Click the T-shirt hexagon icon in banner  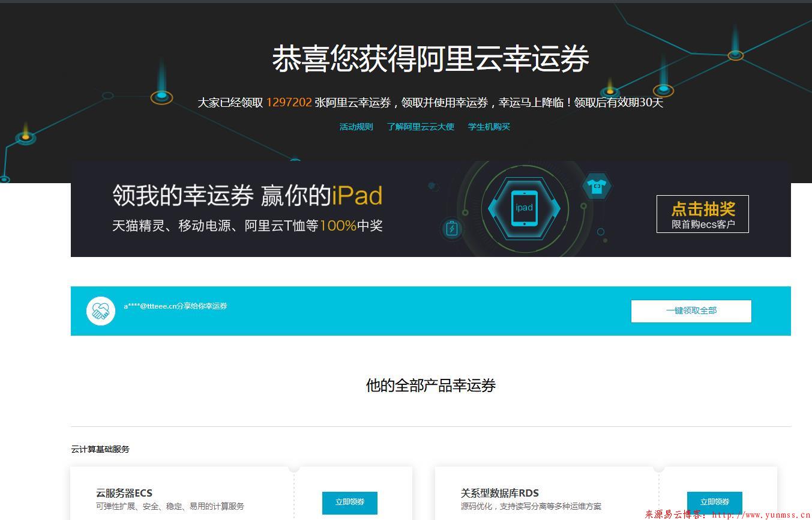point(597,186)
